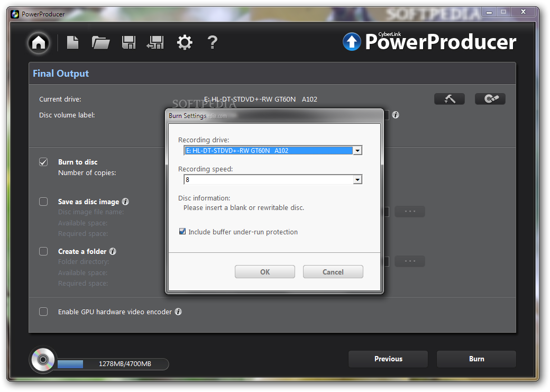Browse for folder directory button
550x392 pixels.
tap(410, 261)
